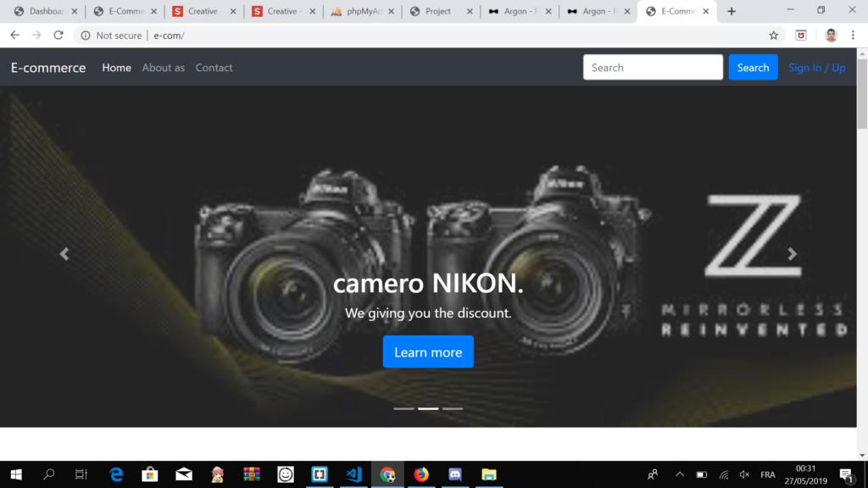Open the Sign In / Up link
Viewport: 868px width, 488px height.
[816, 68]
